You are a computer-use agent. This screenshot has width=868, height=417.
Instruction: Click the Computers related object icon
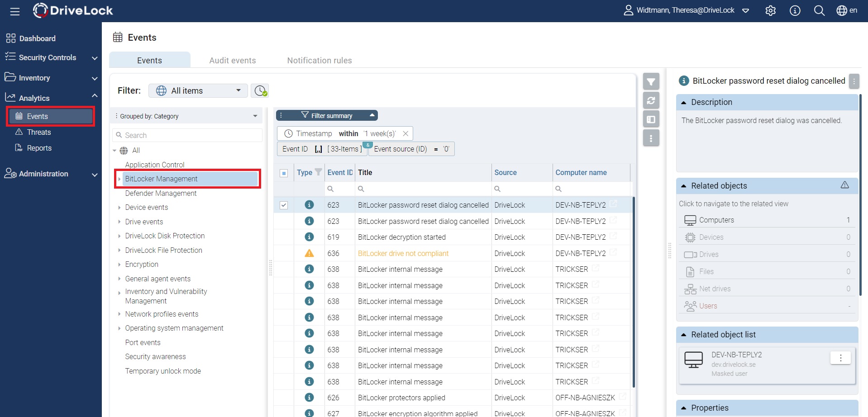(x=690, y=220)
